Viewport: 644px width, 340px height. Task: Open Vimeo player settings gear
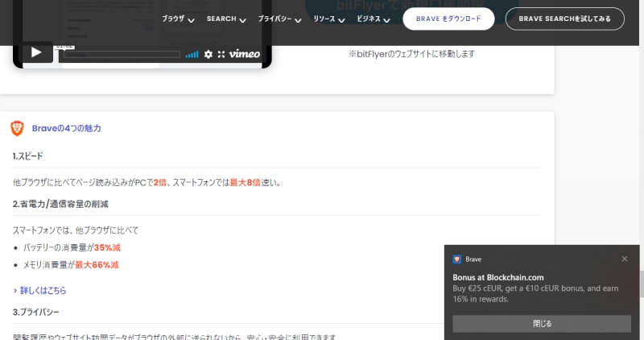[x=208, y=55]
